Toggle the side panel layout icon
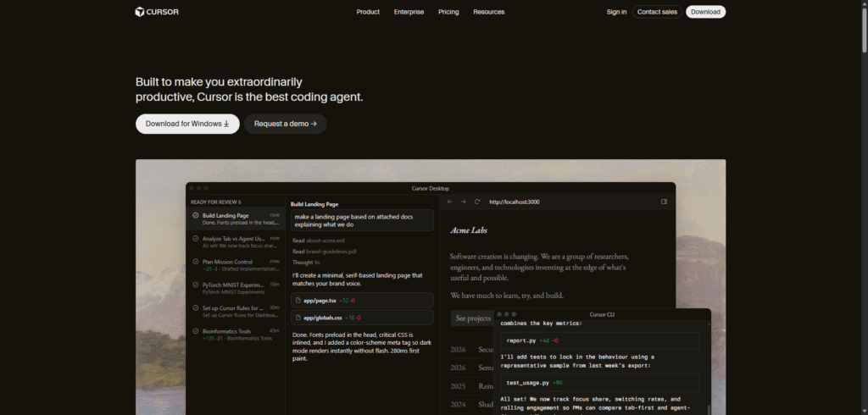This screenshot has width=868, height=415. pyautogui.click(x=665, y=202)
